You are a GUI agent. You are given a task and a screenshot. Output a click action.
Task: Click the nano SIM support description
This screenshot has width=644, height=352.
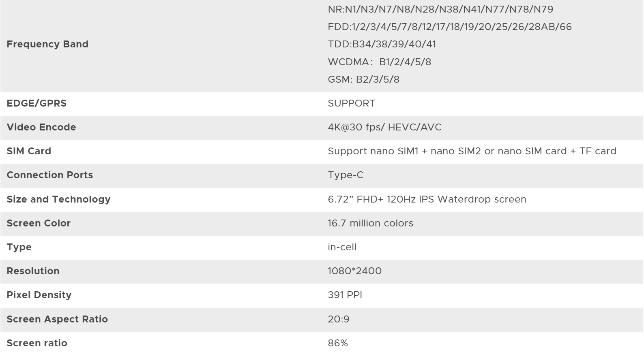pyautogui.click(x=472, y=151)
